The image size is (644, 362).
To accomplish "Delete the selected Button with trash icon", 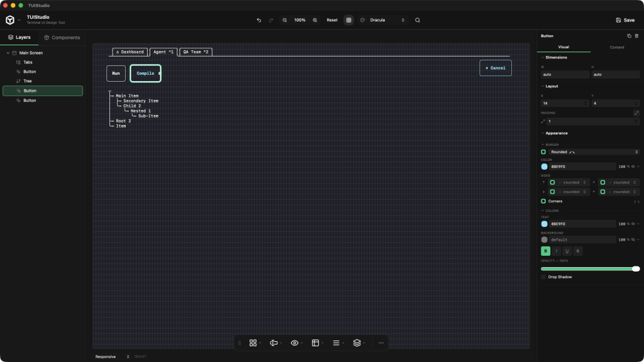I will [x=636, y=36].
